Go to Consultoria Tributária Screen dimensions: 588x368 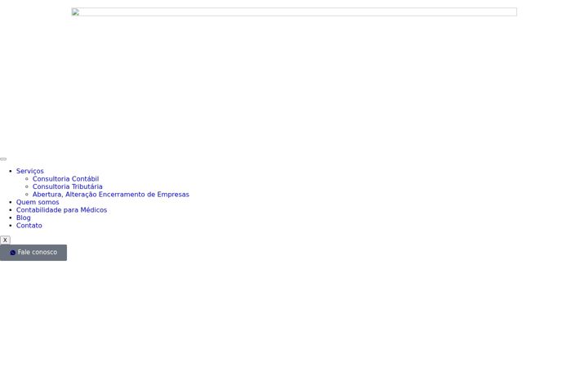tap(67, 186)
